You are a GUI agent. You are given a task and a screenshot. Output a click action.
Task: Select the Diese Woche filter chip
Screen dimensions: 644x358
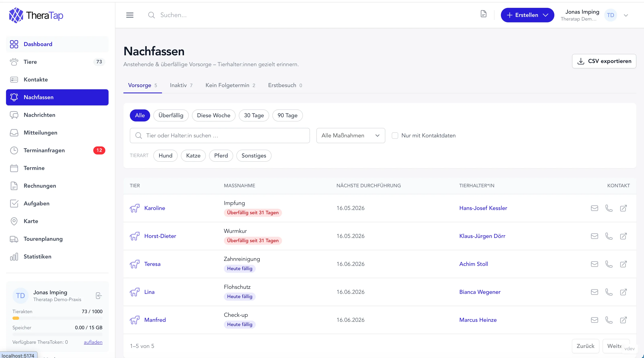point(214,116)
